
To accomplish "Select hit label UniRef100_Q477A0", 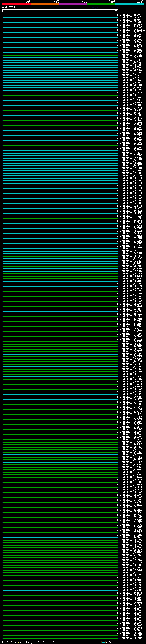I will (131, 397).
